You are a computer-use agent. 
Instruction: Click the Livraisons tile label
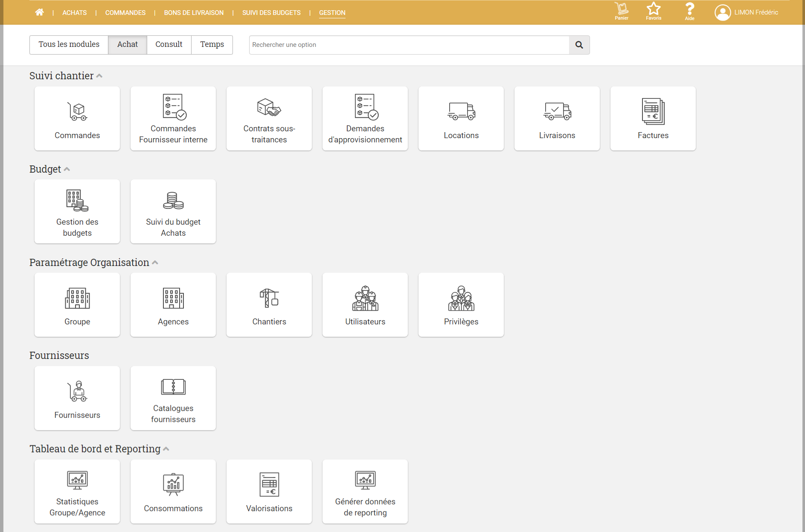pyautogui.click(x=557, y=136)
